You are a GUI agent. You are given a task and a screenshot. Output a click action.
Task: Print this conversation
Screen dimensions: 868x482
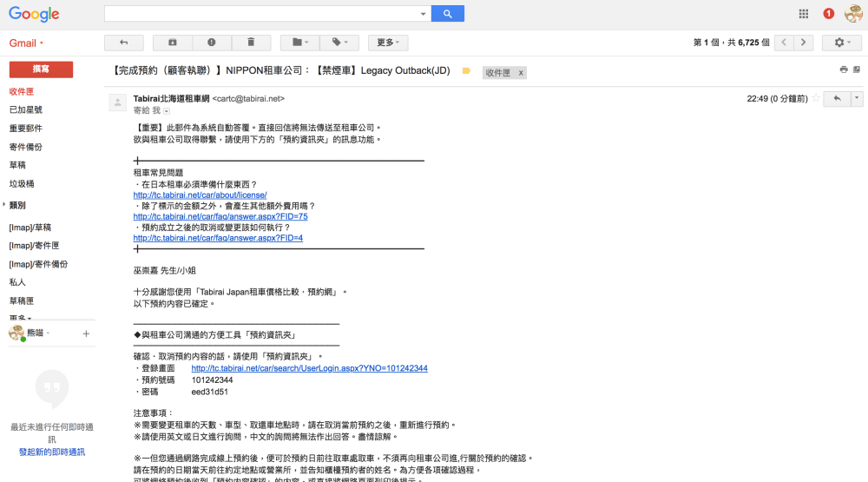(x=844, y=69)
